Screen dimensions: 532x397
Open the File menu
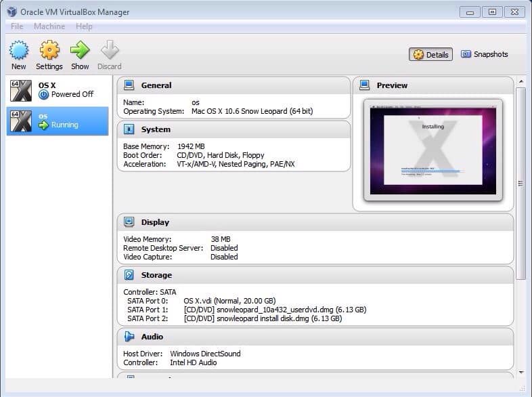click(x=17, y=26)
